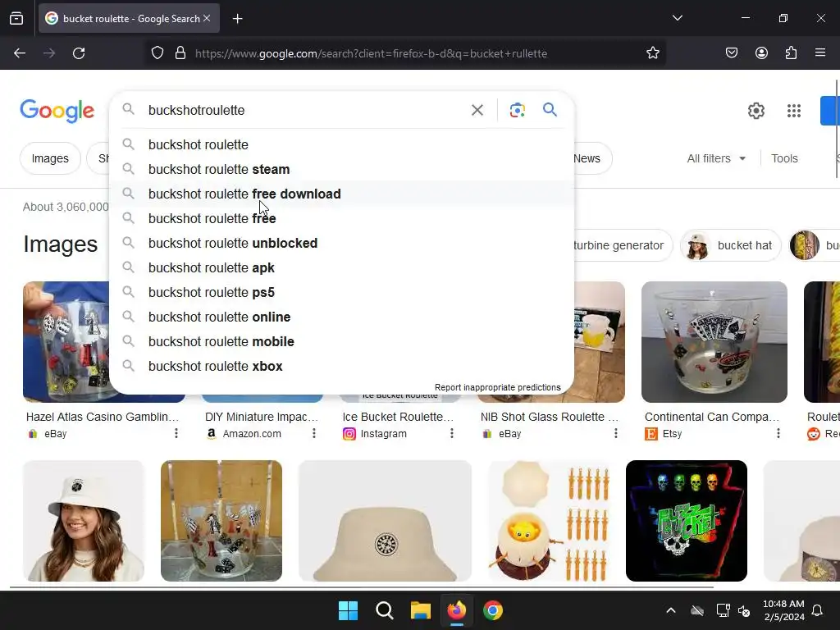Select suggestion "buckshot roulette steam"
This screenshot has height=630, width=840.
[x=341, y=169]
